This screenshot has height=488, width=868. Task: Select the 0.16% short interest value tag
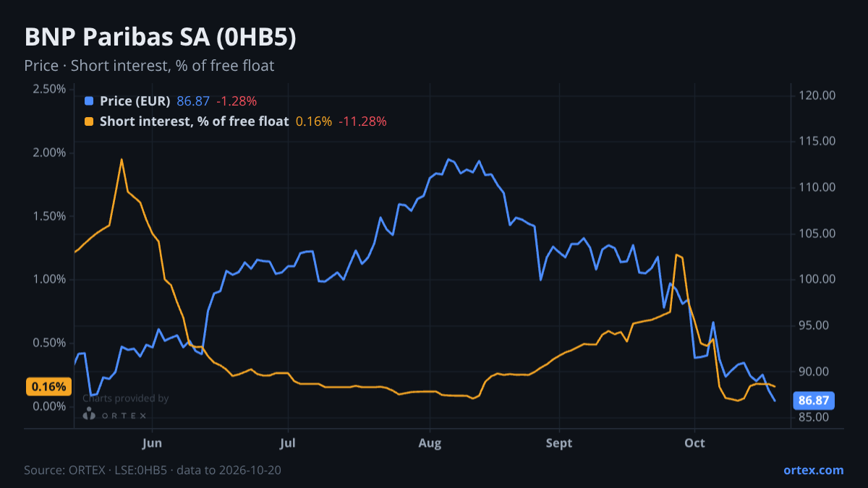[x=49, y=386]
